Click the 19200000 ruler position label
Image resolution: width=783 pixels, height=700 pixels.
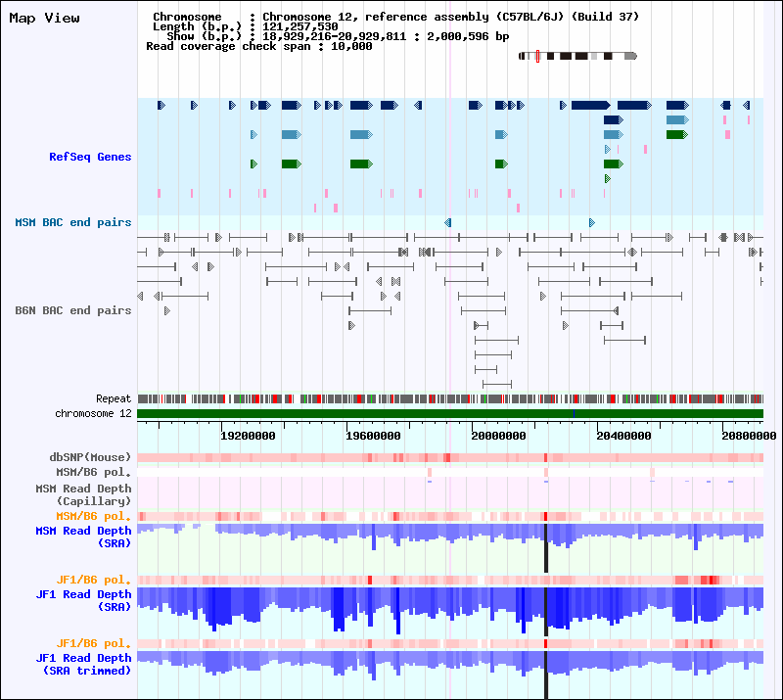[x=248, y=436]
